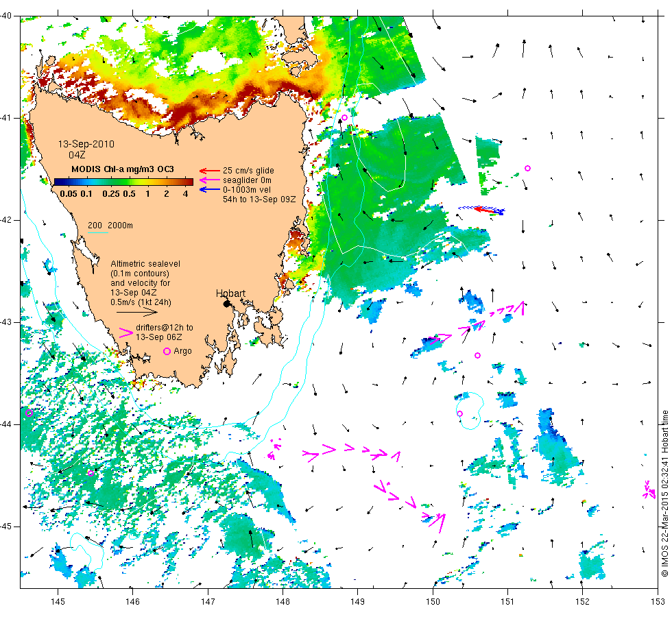Image resolution: width=672 pixels, height=617 pixels.
Task: Click the Argo float circle at the left map edge
Action: [29, 413]
